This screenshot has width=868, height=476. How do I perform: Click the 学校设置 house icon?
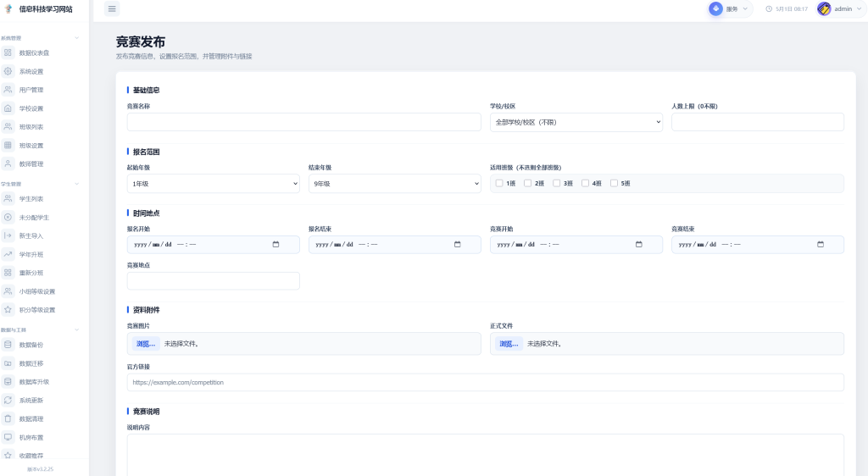click(8, 108)
